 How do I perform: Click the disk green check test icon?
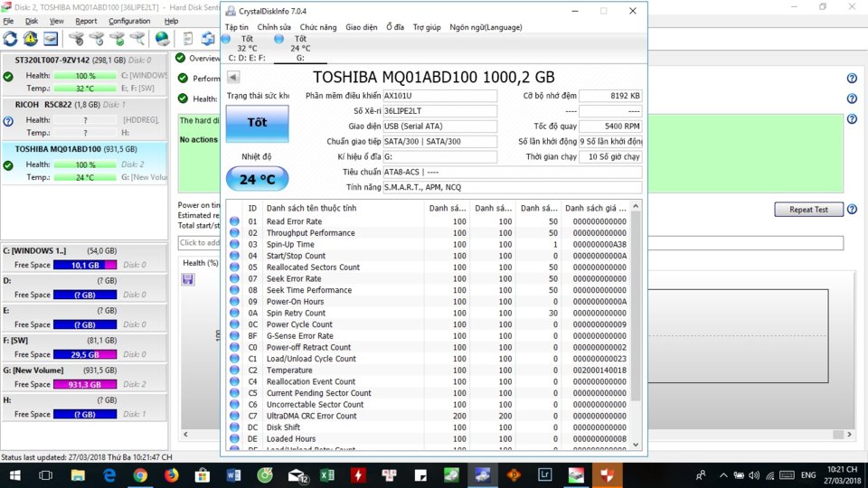coord(117,38)
